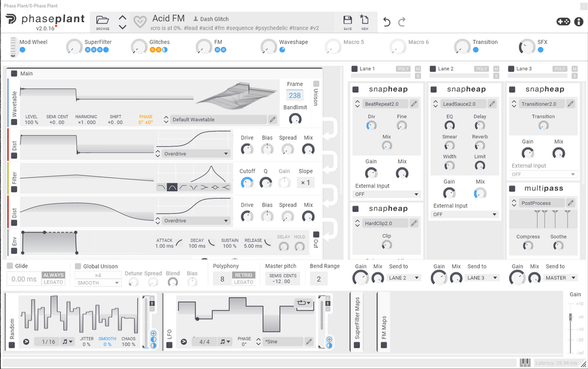Click the Mod Wheel slider

[x=13, y=47]
